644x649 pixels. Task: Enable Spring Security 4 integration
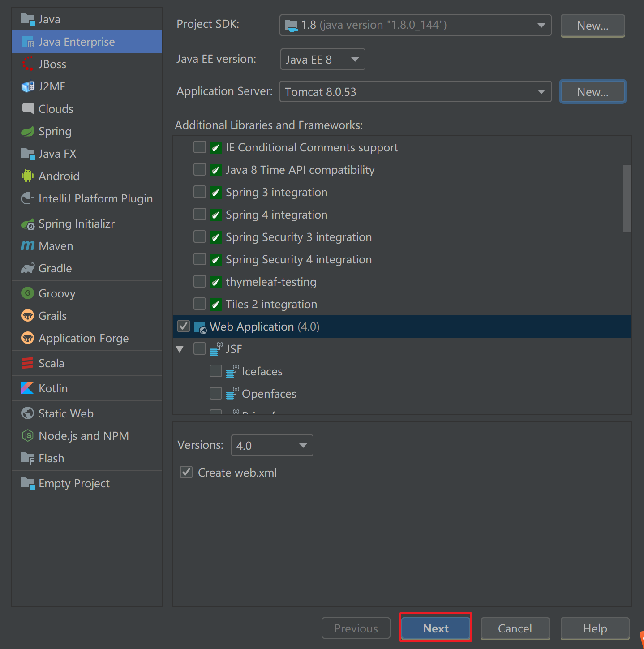(200, 259)
